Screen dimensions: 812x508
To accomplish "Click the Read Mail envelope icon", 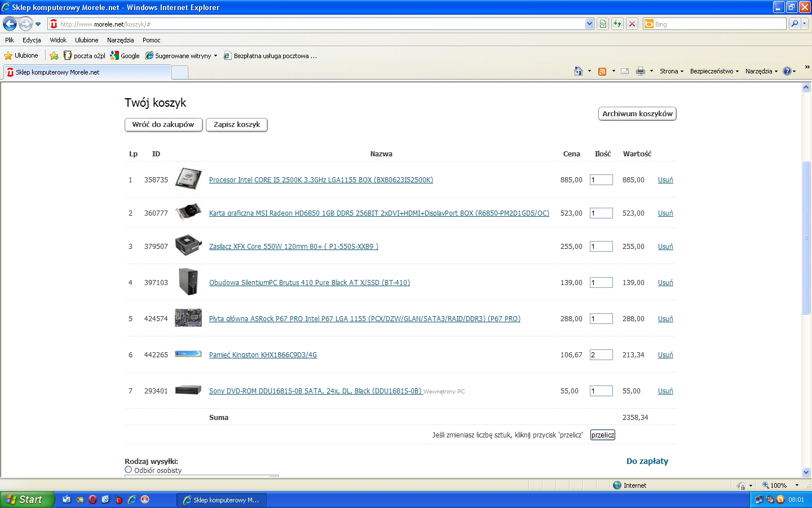I will (625, 71).
